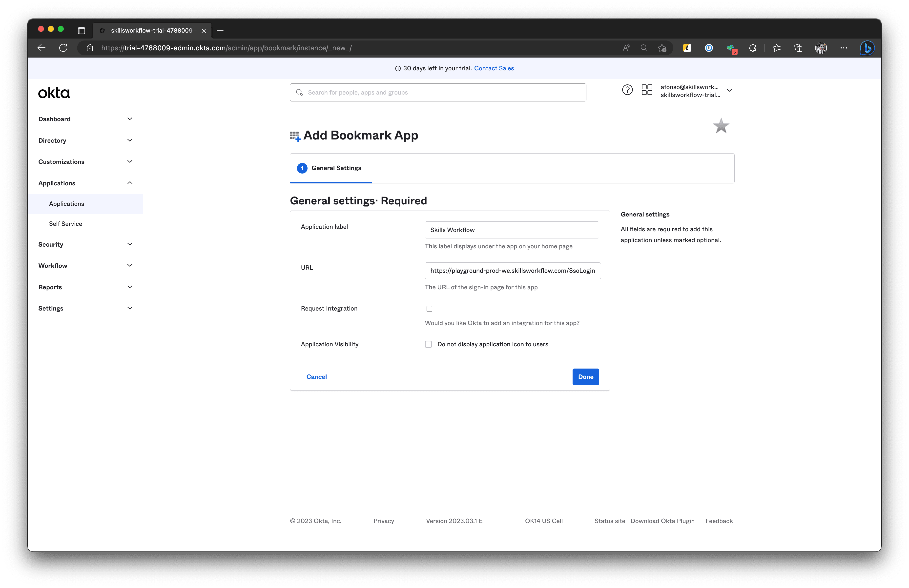
Task: Click the Cancel link
Action: pos(316,377)
